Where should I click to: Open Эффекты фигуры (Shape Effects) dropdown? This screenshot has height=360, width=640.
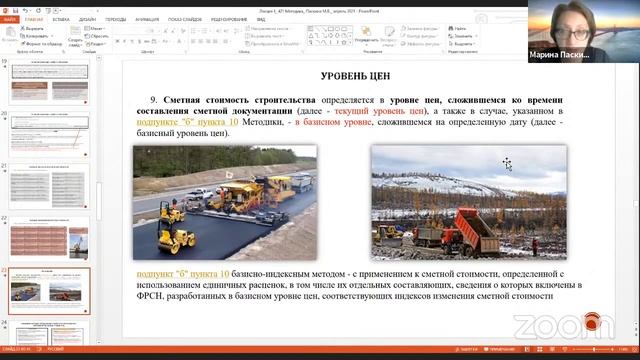click(x=420, y=43)
